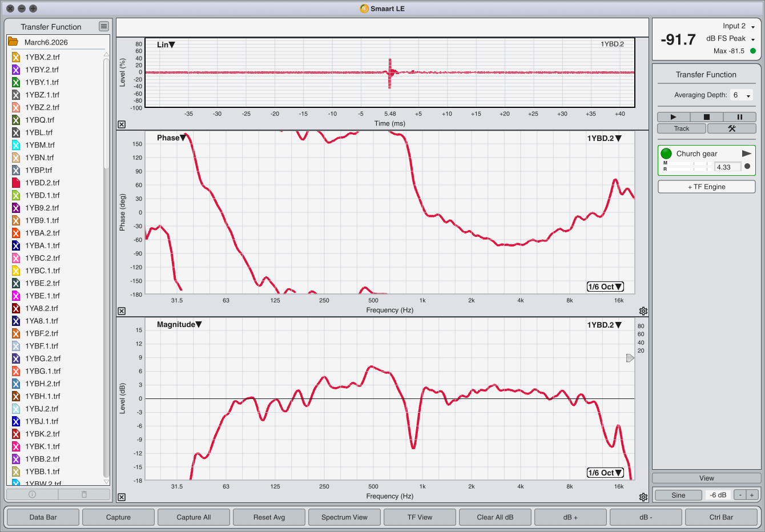Click Clear All dB button
Viewport: 765px width, 532px height.
click(495, 517)
